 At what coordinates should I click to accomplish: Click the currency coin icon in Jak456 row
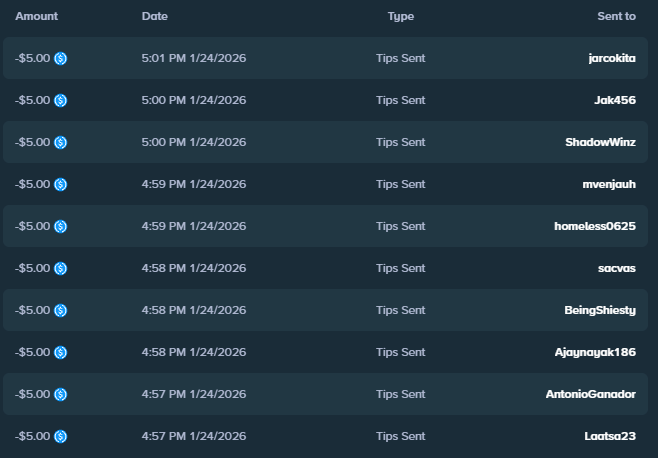coord(60,100)
